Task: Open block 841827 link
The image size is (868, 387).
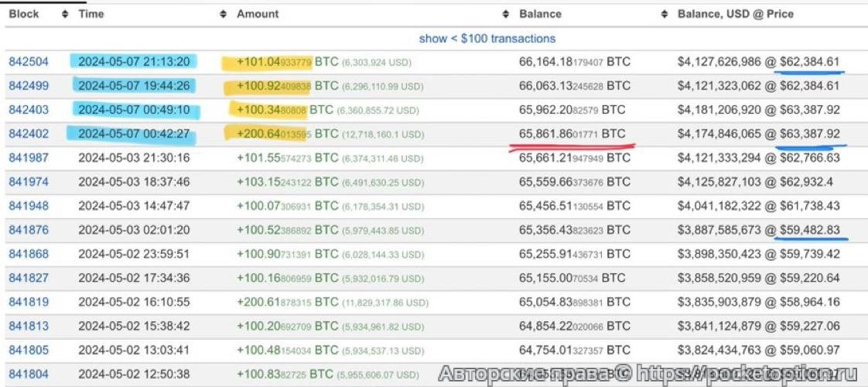Action: tap(29, 278)
